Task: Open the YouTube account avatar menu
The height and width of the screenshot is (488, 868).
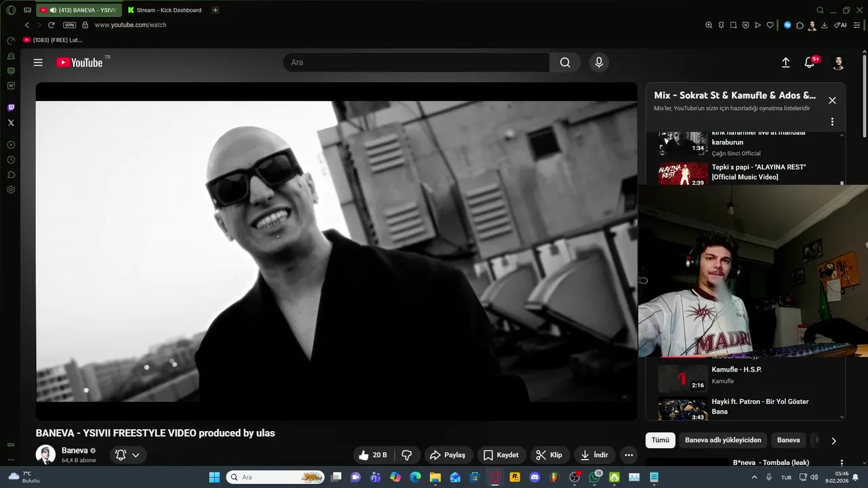Action: tap(838, 62)
